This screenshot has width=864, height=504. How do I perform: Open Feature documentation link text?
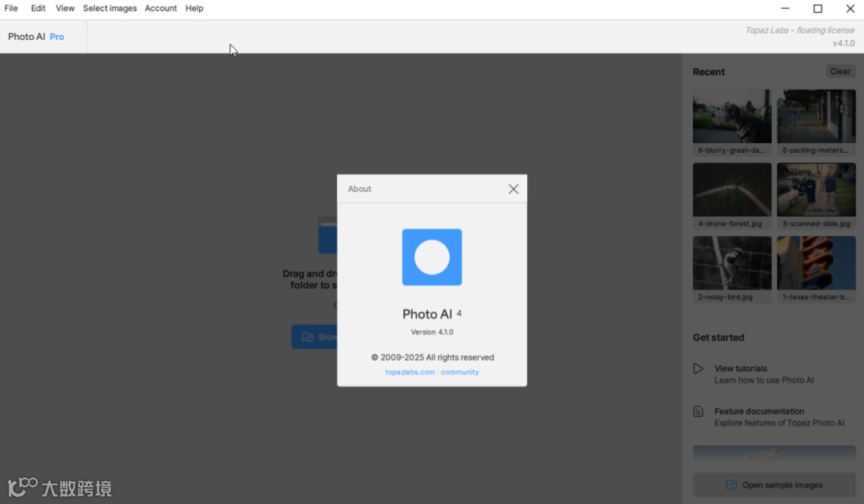point(758,411)
